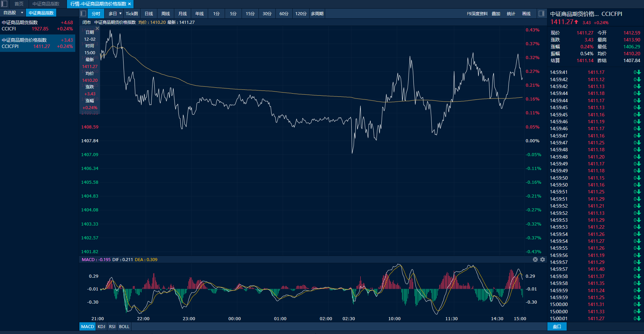This screenshot has width=644, height=334.
Task: Click the 1408.59 price axis label
Action: click(x=90, y=127)
